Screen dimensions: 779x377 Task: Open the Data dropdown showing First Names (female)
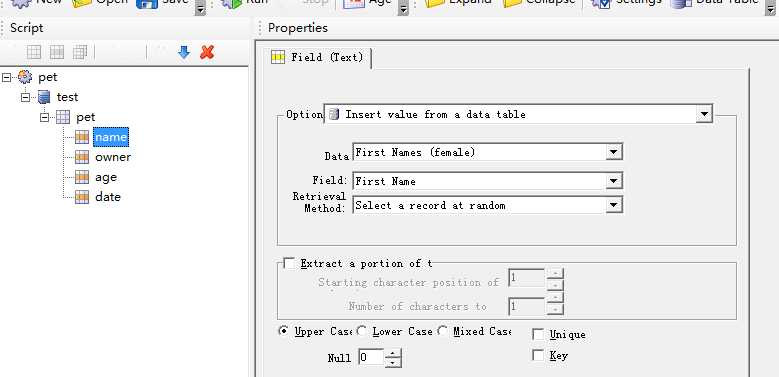click(x=614, y=152)
